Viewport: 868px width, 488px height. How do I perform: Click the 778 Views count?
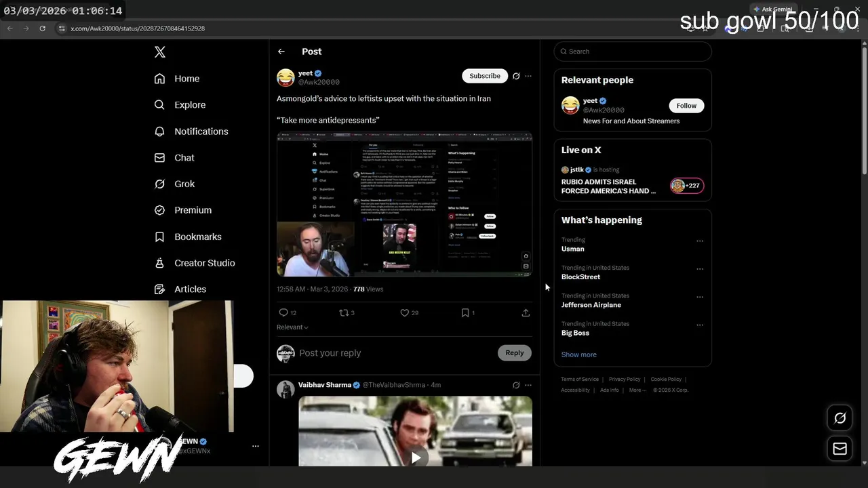tap(368, 289)
